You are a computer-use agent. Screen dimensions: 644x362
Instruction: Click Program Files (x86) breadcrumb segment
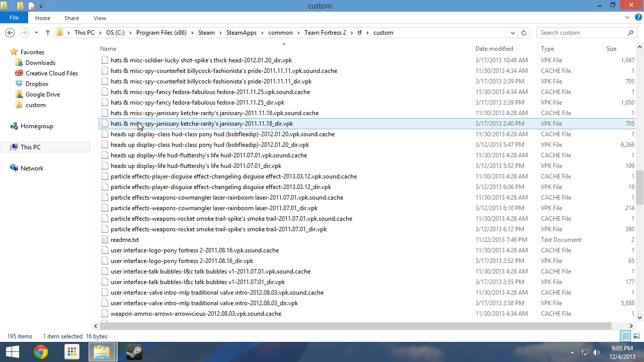pyautogui.click(x=161, y=33)
